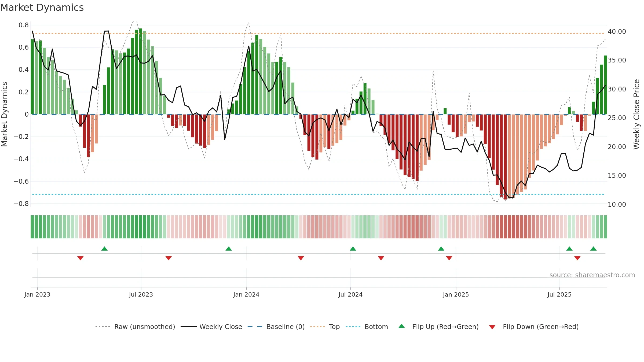Screen dimensions: 644x362
Task: Click the 40.00 price axis tick
Action: [617, 31]
